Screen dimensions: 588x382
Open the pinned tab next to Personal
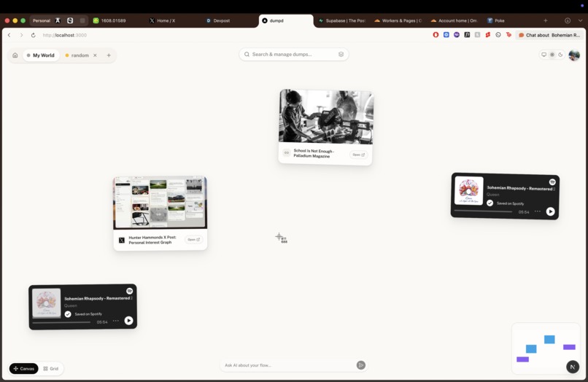tap(58, 20)
